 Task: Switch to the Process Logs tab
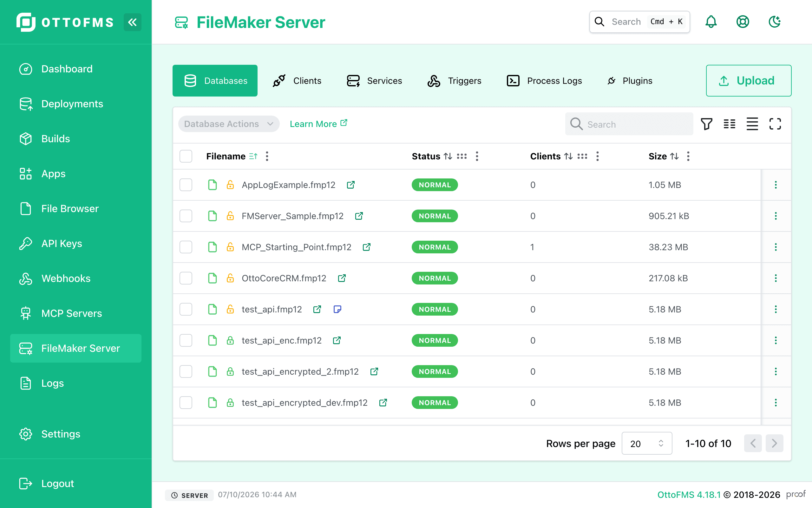(x=544, y=81)
